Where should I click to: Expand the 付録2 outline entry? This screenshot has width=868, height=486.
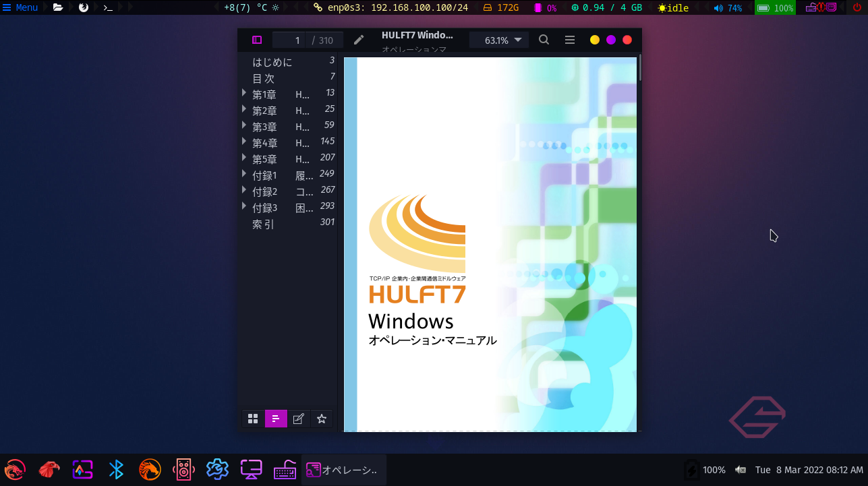(244, 189)
